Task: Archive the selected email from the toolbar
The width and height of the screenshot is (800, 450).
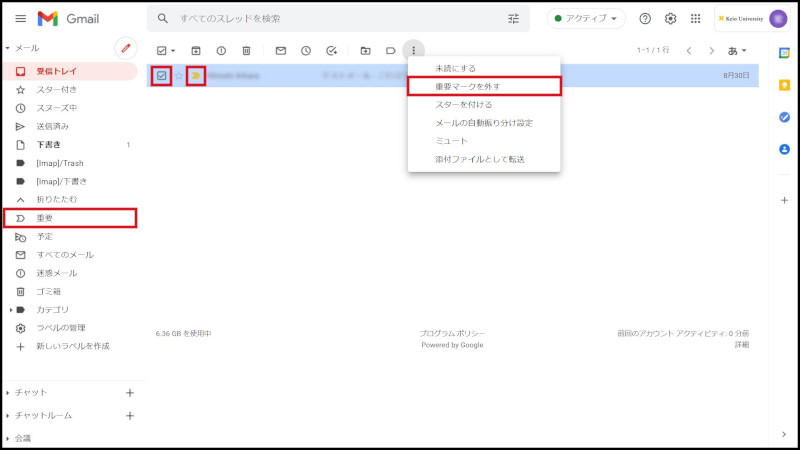Action: point(196,50)
